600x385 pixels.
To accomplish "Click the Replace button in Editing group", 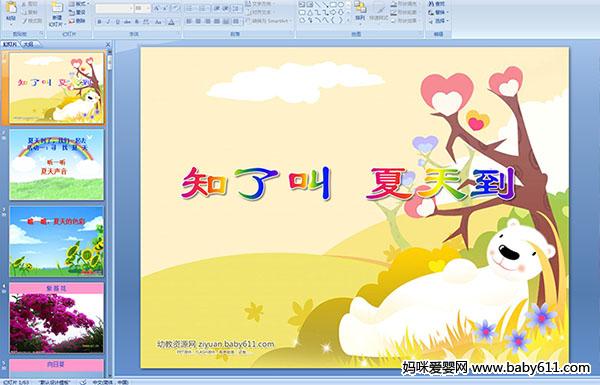I will 437,13.
